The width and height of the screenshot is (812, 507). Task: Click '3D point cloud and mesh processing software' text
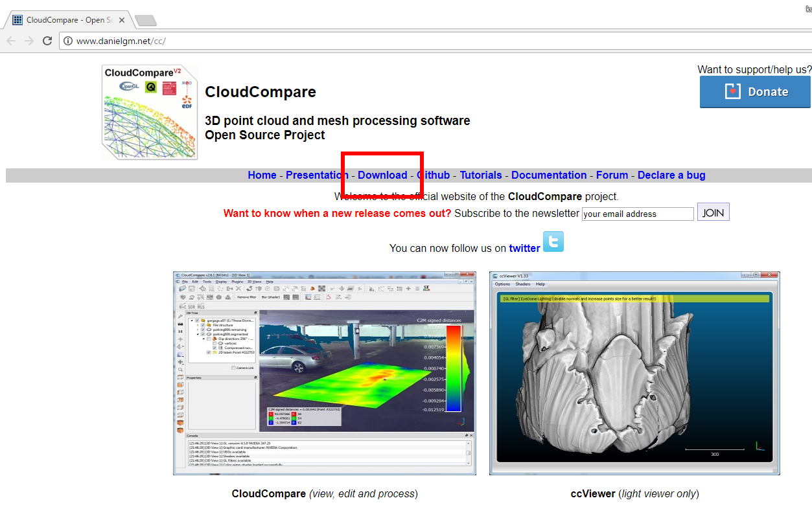tap(338, 120)
